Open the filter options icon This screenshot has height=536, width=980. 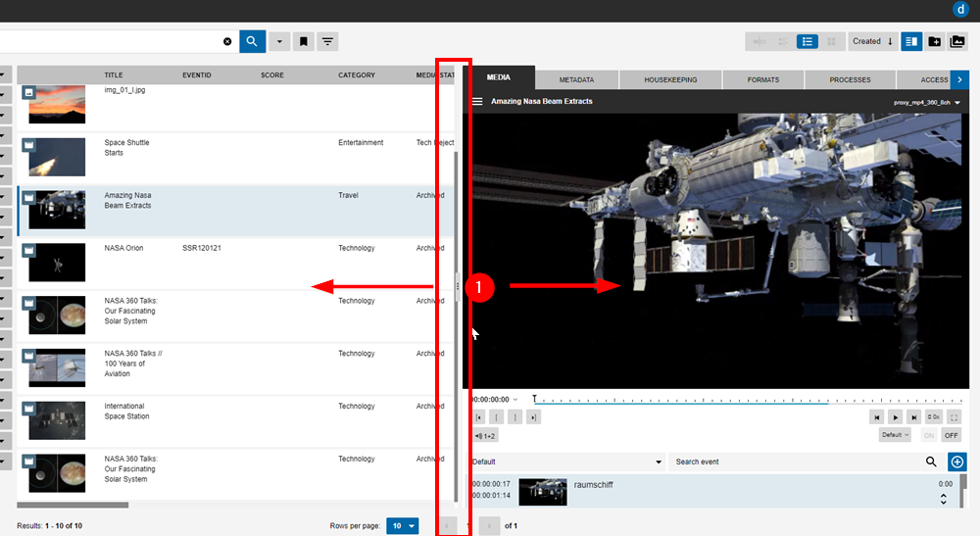[x=327, y=41]
